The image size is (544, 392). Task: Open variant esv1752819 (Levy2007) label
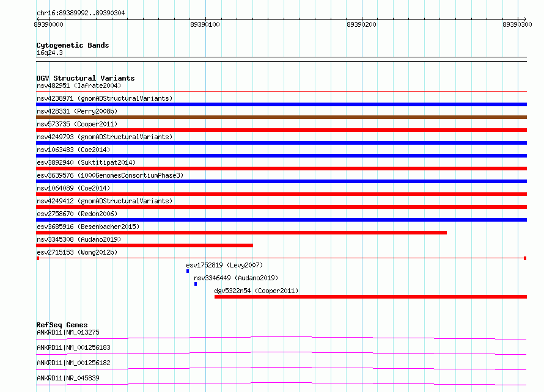pos(224,265)
